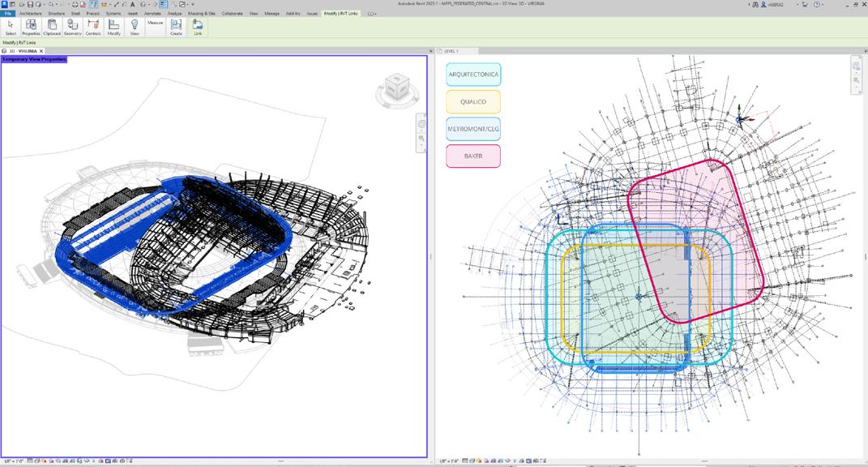Open the Geometry ribbon panel
Viewport: 868px width, 467px height.
[x=72, y=27]
